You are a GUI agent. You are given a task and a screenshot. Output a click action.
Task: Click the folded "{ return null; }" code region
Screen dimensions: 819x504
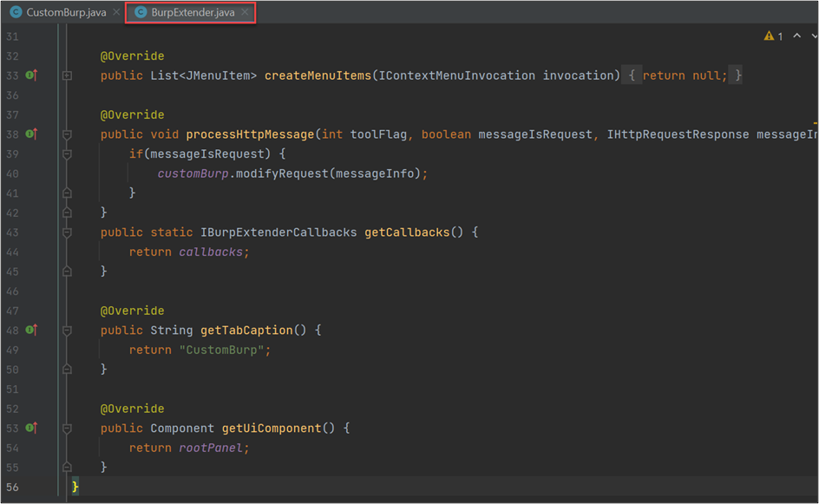pos(685,76)
